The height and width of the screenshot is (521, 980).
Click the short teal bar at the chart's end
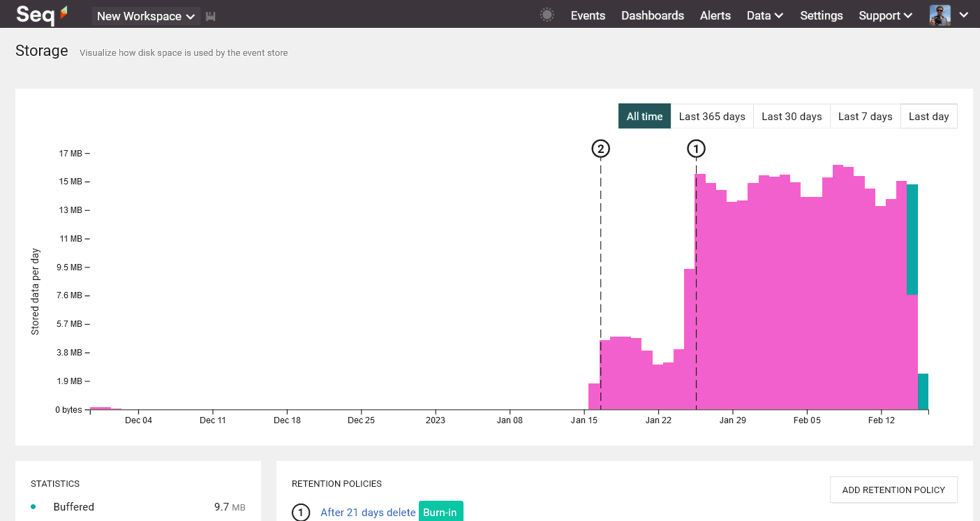923,391
